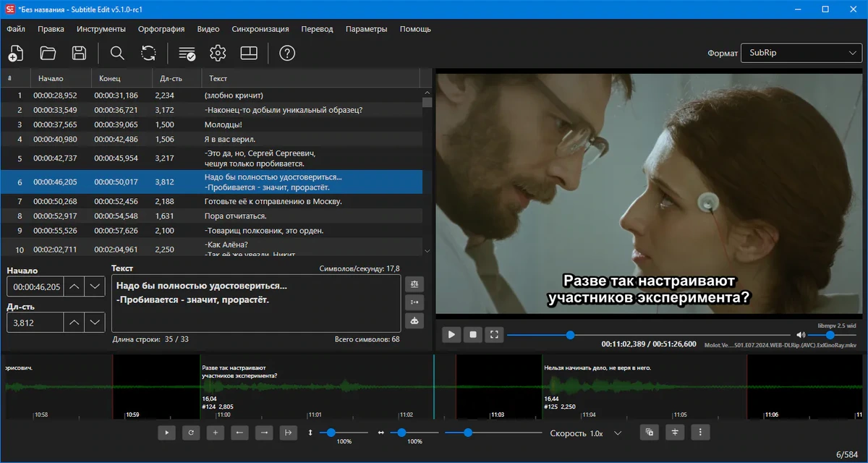868x463 pixels.
Task: Sort by the Начало column header
Action: [60, 78]
